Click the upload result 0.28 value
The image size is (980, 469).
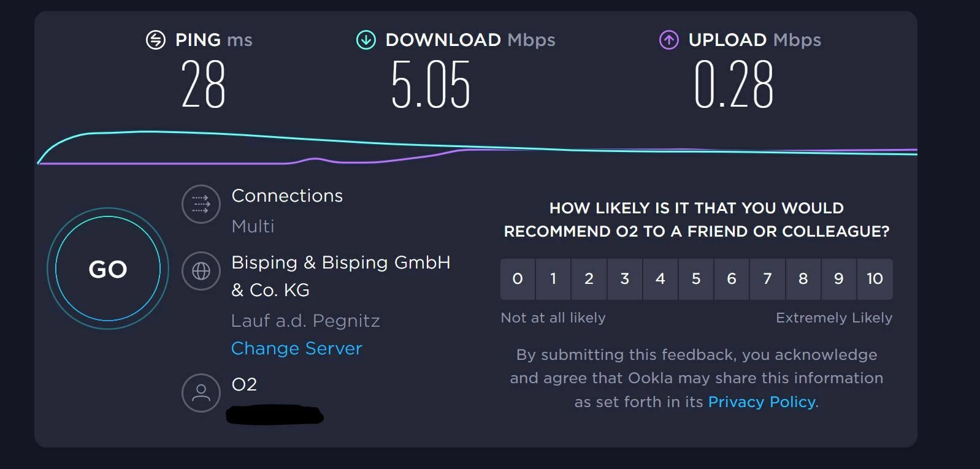click(733, 85)
